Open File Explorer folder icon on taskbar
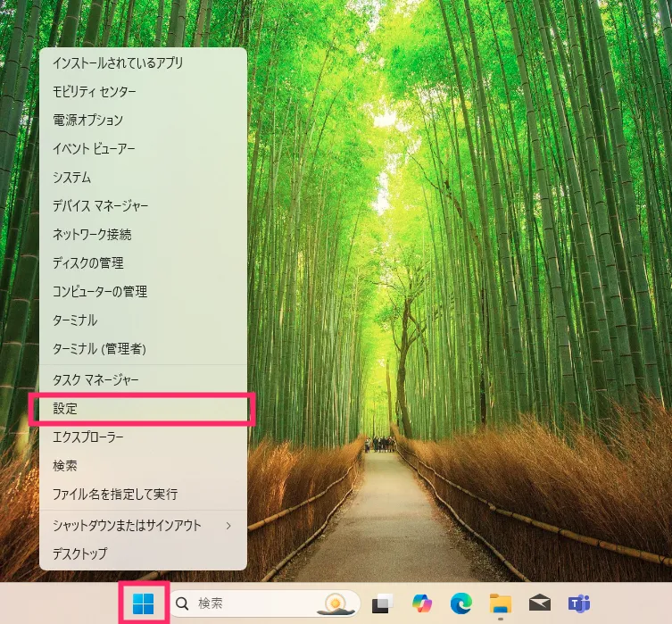The width and height of the screenshot is (672, 624). (x=501, y=603)
